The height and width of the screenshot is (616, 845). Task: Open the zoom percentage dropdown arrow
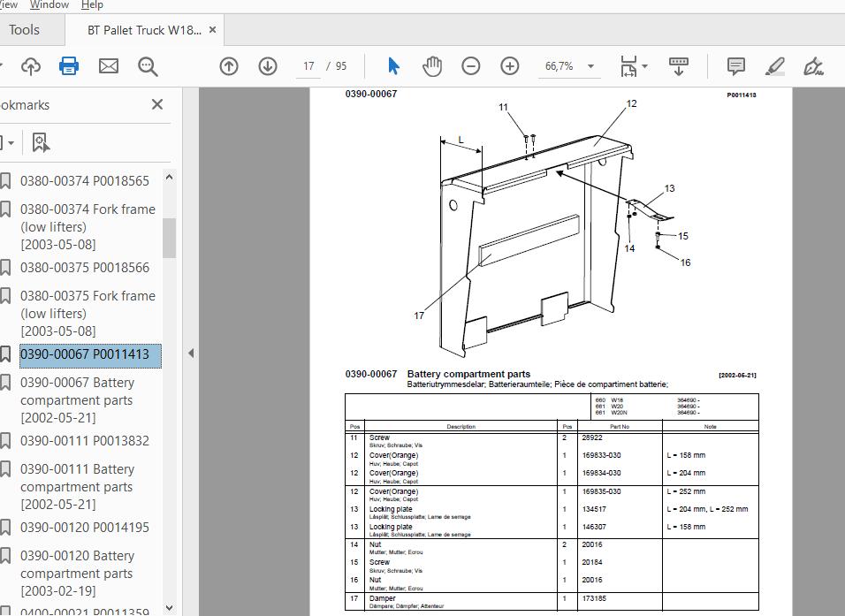[x=590, y=66]
